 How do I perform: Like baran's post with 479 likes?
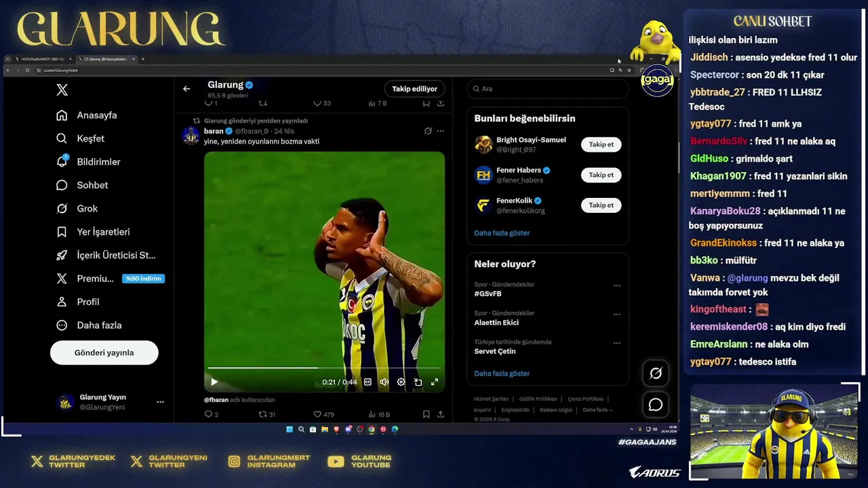323,414
